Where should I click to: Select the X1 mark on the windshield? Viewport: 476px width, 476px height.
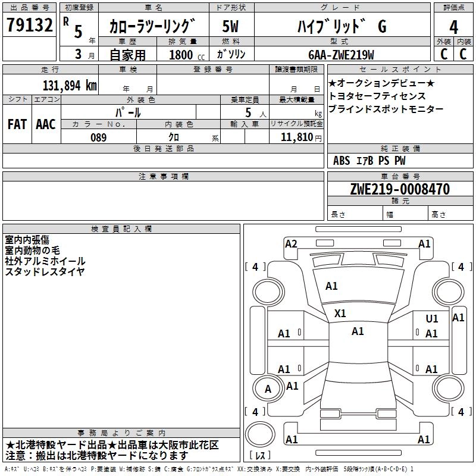[340, 313]
